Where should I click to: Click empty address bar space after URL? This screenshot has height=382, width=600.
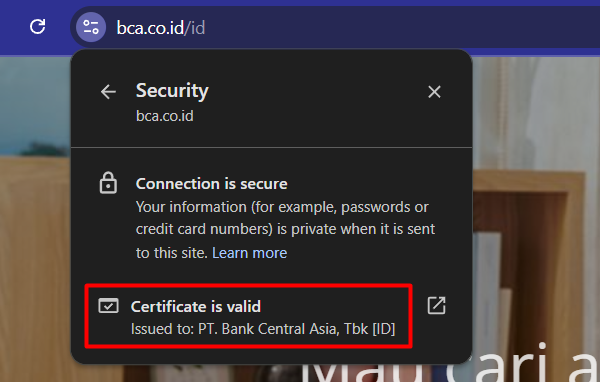click(402, 27)
